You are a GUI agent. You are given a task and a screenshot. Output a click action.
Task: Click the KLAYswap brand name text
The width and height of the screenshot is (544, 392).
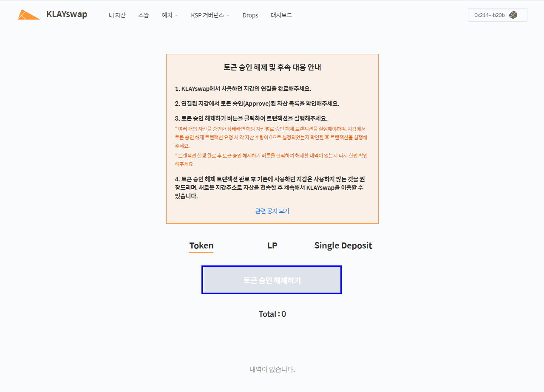pos(67,14)
